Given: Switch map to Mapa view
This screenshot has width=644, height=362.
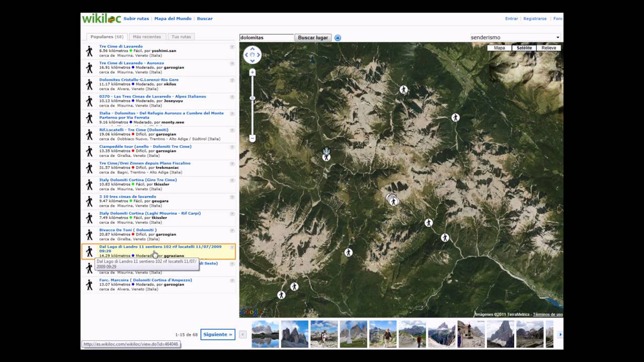Looking at the screenshot, I should [x=500, y=48].
